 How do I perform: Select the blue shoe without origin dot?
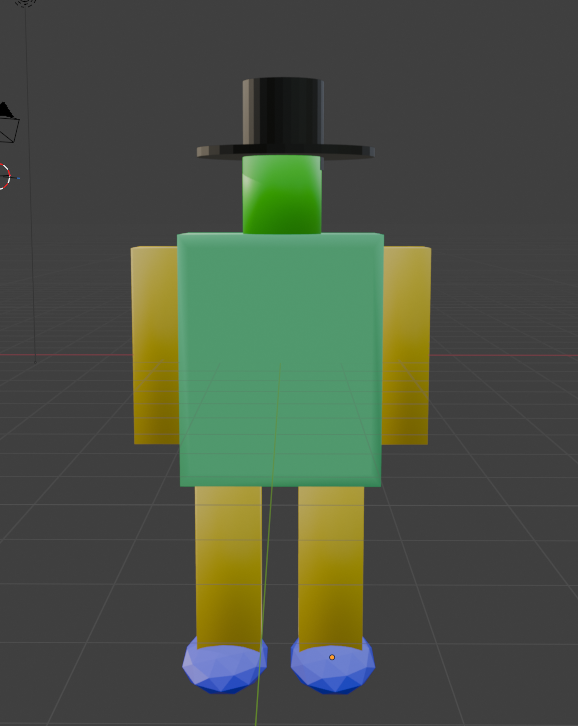tap(225, 668)
